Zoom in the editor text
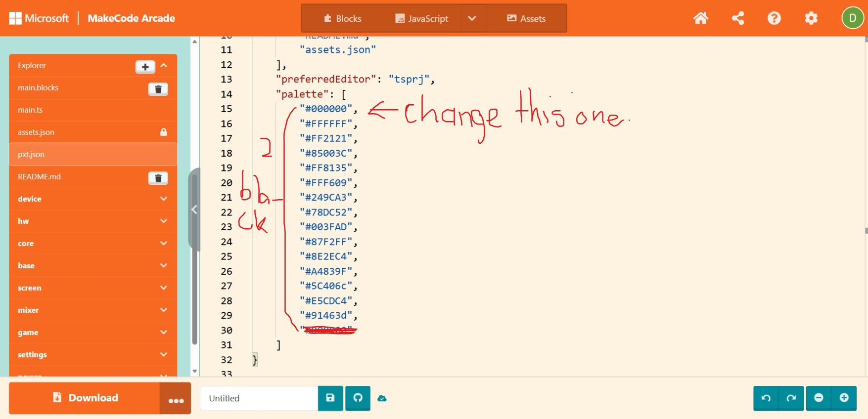868x419 pixels. [x=844, y=398]
